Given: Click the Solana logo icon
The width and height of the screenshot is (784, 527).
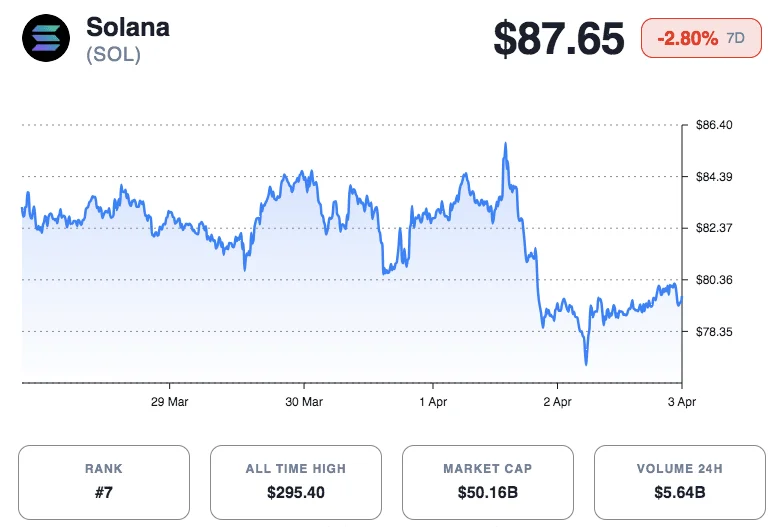Looking at the screenshot, I should [46, 38].
